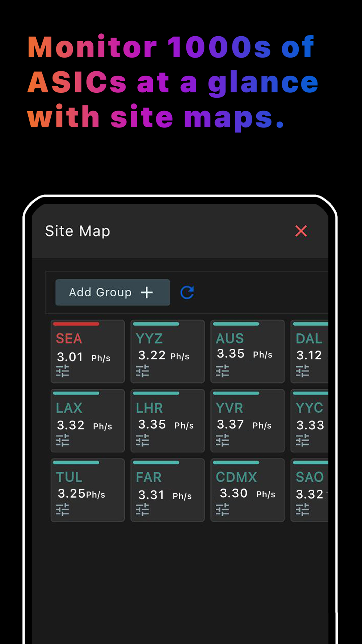362x644 pixels.
Task: Select the SEA group name
Action: [x=69, y=339]
